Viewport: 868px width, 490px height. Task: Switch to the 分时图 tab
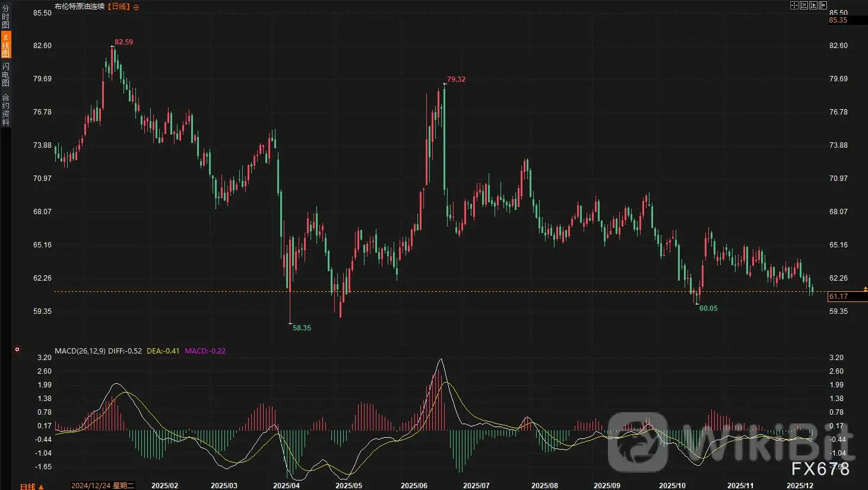tap(5, 17)
